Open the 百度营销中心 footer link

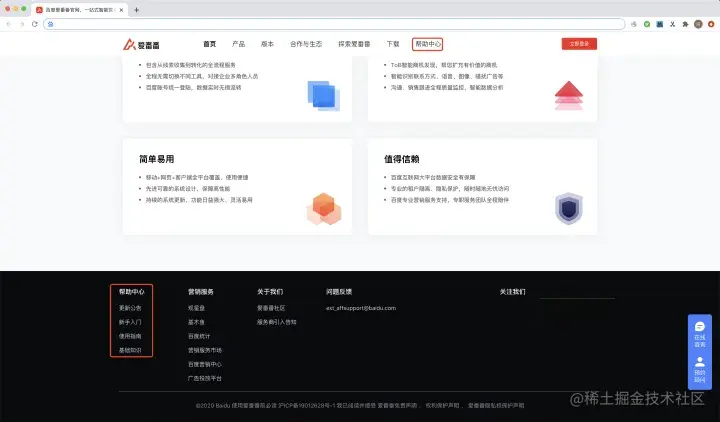[205, 365]
